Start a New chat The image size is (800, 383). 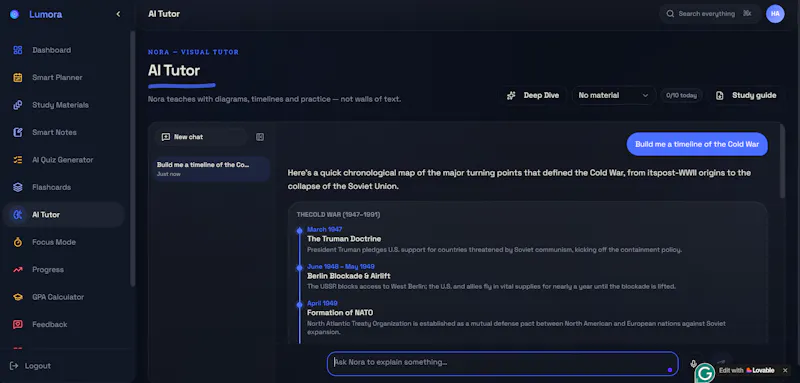[201, 137]
